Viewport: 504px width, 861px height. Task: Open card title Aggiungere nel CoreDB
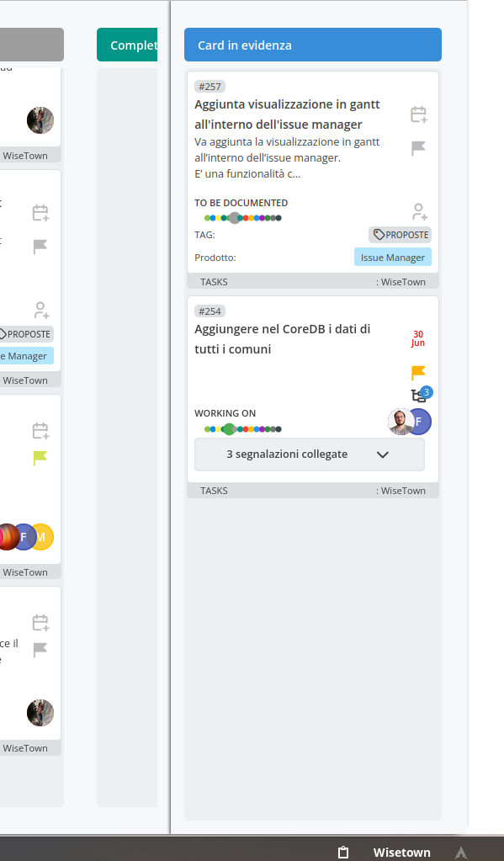pyautogui.click(x=282, y=339)
